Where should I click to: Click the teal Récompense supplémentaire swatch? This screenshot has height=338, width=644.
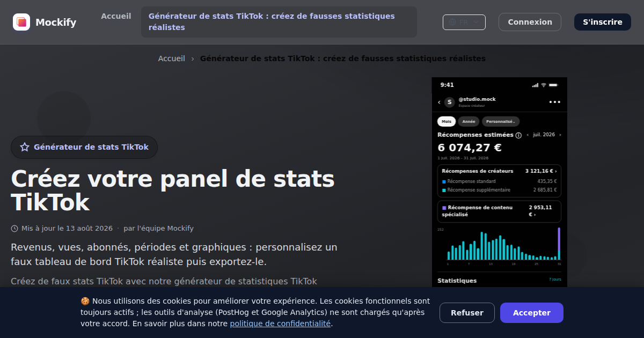click(444, 190)
